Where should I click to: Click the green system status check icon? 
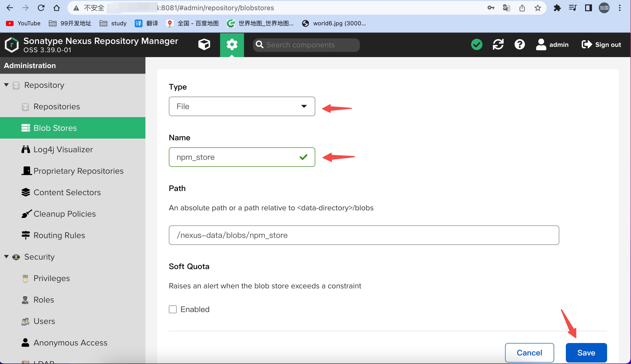[477, 44]
